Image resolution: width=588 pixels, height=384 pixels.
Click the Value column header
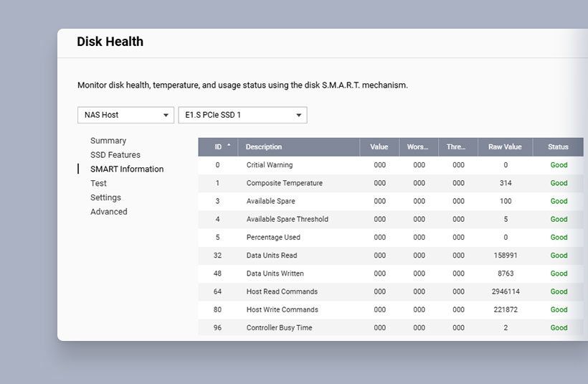tap(379, 147)
